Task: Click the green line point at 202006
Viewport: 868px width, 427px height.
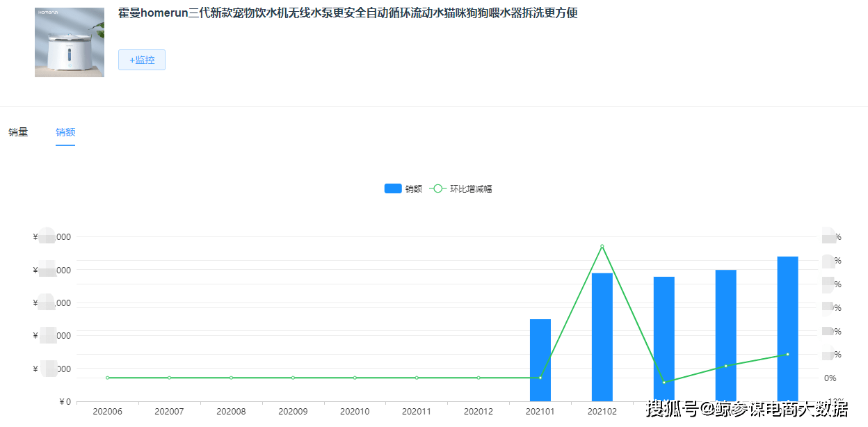Action: [108, 378]
